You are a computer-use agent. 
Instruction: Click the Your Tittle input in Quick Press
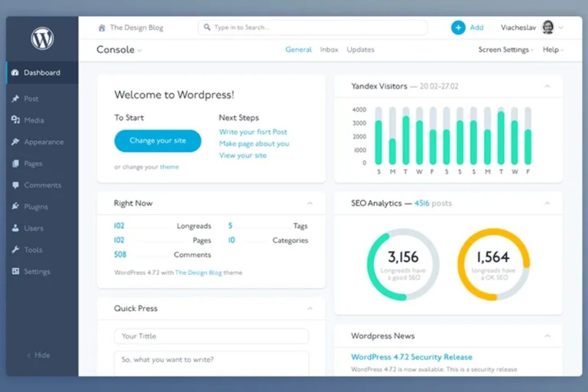pyautogui.click(x=211, y=336)
